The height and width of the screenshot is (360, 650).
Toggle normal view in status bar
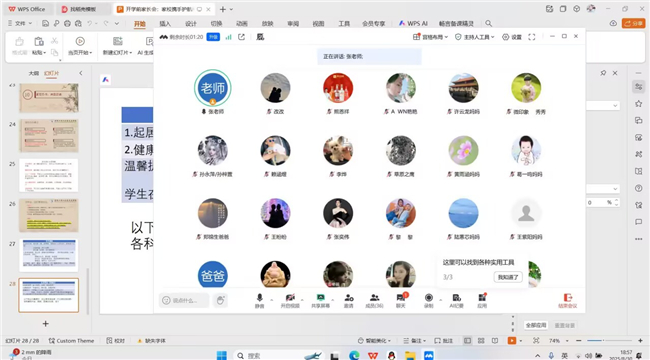467,341
